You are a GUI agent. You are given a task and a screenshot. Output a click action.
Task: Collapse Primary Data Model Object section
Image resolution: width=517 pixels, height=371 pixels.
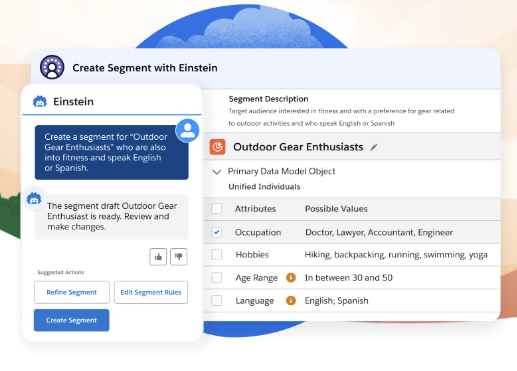(x=217, y=172)
